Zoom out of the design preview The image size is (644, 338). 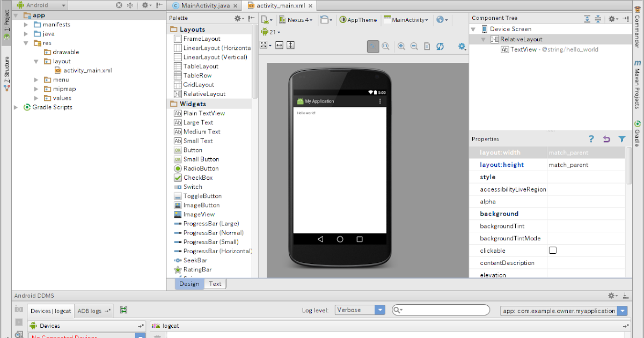[414, 46]
